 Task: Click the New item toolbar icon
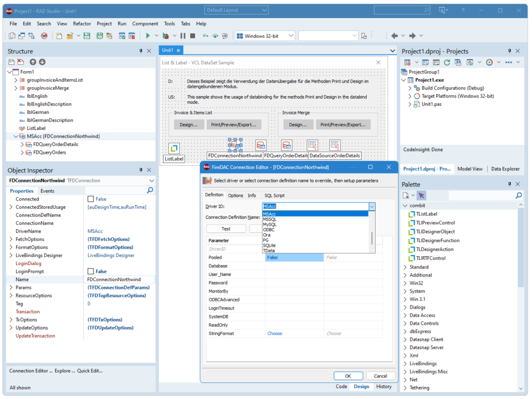point(59,36)
